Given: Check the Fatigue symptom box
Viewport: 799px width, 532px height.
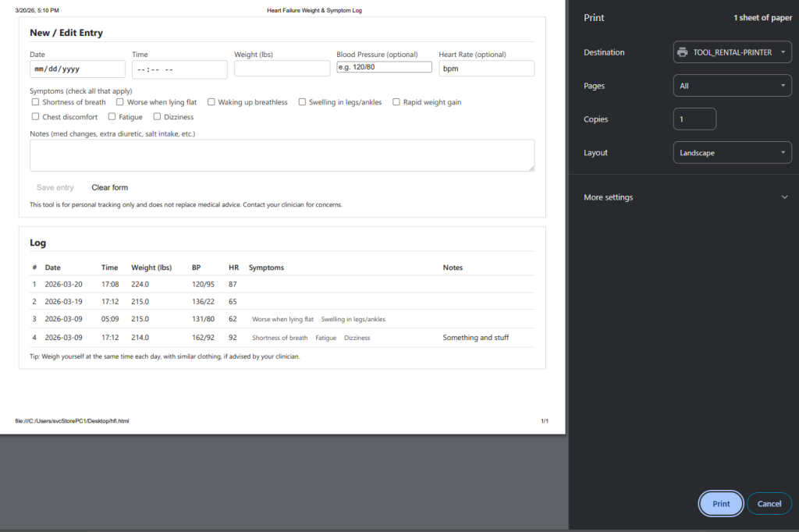Looking at the screenshot, I should pyautogui.click(x=112, y=117).
